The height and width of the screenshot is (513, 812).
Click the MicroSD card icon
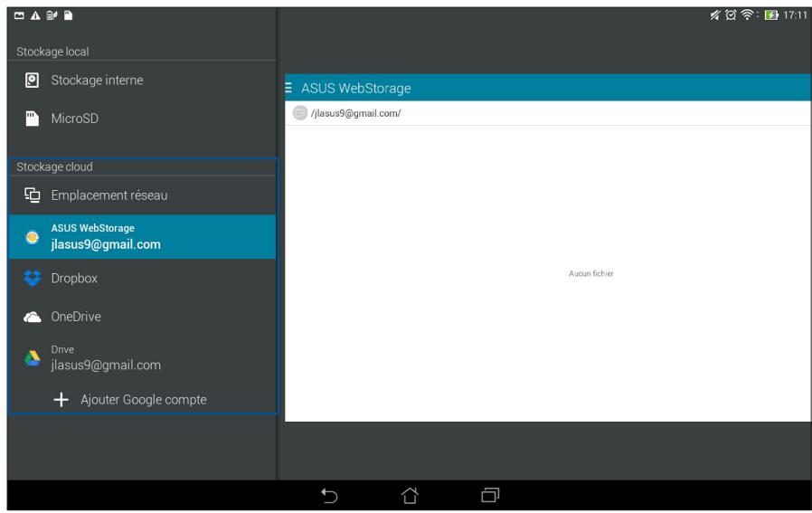[33, 119]
